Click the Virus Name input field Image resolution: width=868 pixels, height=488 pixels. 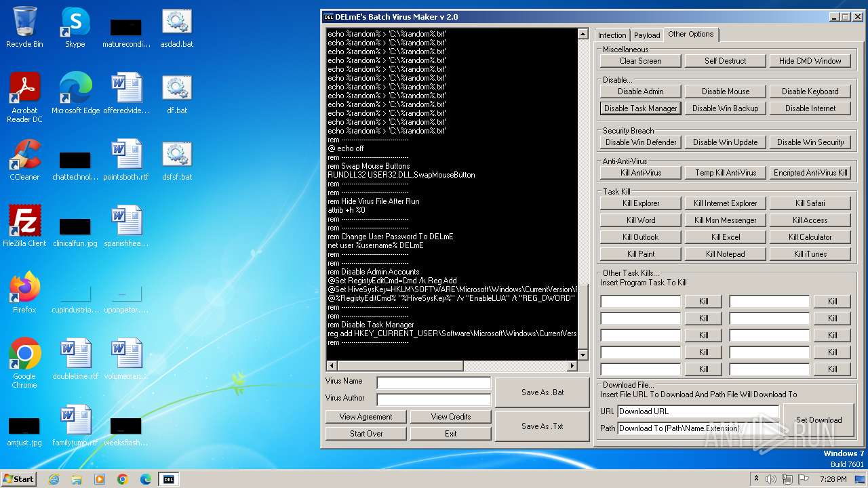pyautogui.click(x=433, y=383)
